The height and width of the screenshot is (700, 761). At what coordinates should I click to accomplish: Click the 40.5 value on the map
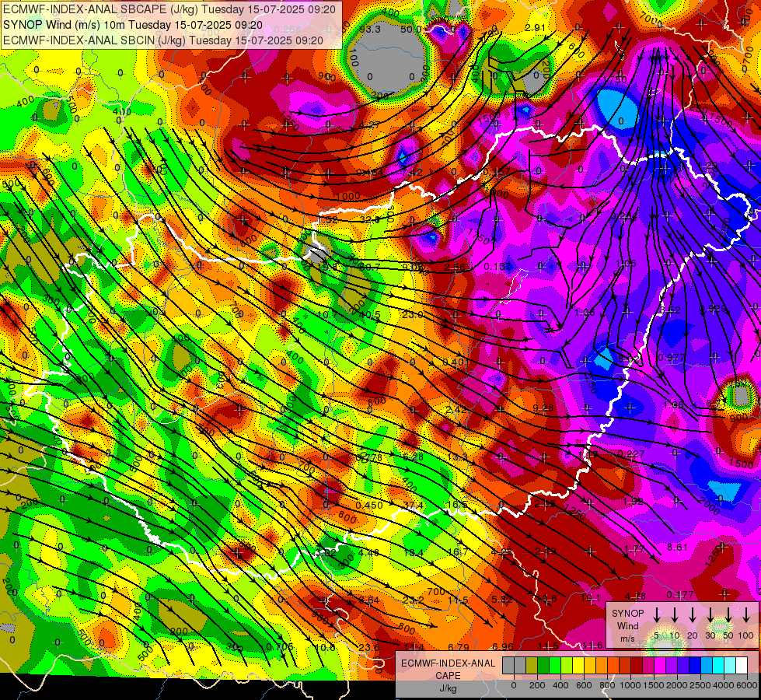370,314
